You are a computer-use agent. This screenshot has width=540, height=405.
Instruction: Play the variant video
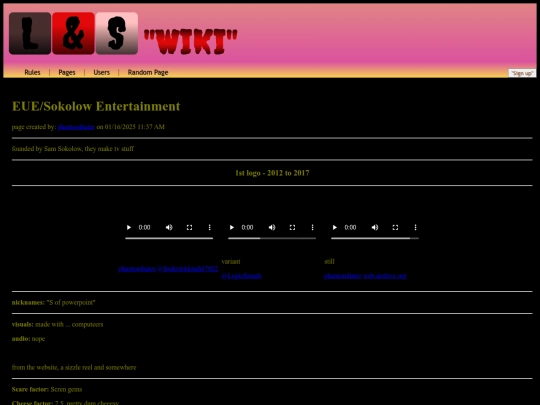coord(232,227)
